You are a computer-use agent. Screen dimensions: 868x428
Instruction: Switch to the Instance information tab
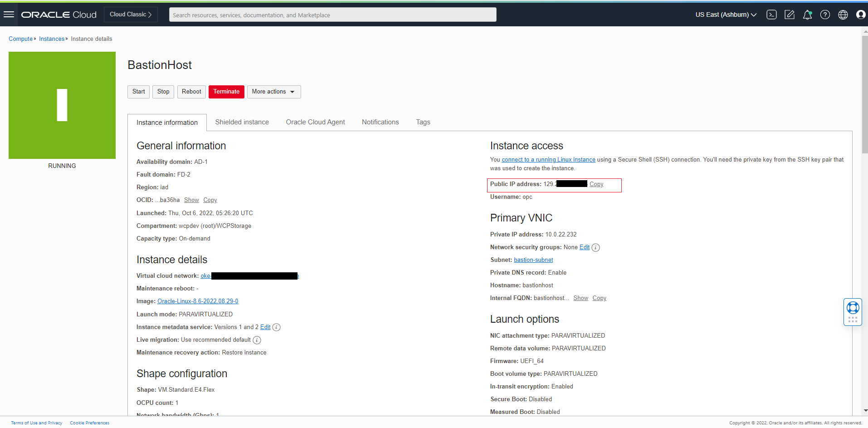(167, 123)
